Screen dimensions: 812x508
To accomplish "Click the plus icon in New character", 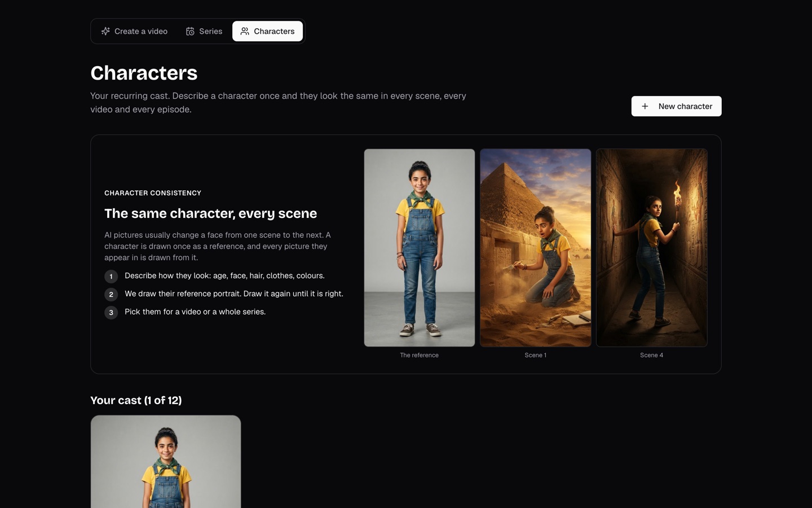I will (x=645, y=106).
